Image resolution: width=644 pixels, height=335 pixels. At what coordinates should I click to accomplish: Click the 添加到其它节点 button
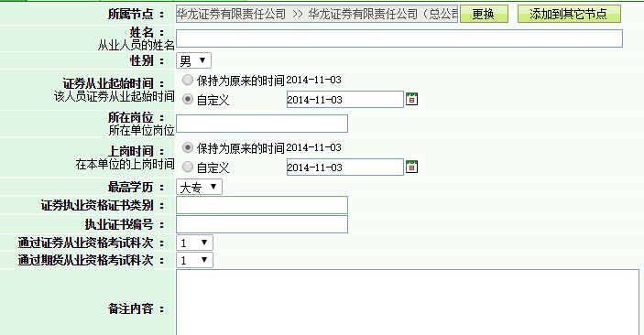pyautogui.click(x=569, y=14)
